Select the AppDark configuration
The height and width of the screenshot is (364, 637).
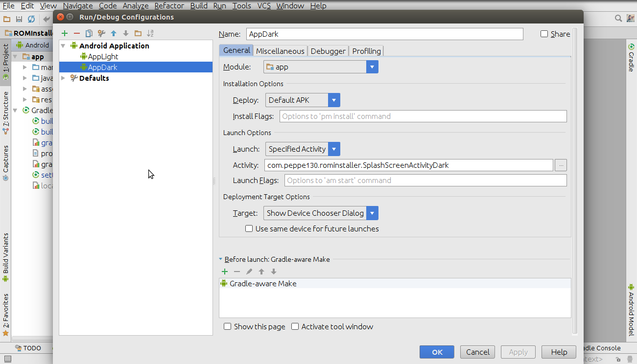pyautogui.click(x=136, y=67)
